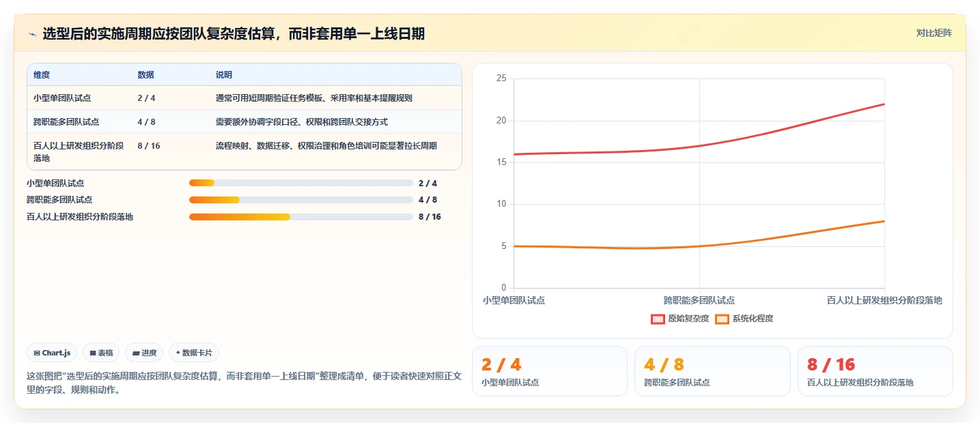
Task: Click progress label 跨职能多团队试点
Action: point(59,200)
